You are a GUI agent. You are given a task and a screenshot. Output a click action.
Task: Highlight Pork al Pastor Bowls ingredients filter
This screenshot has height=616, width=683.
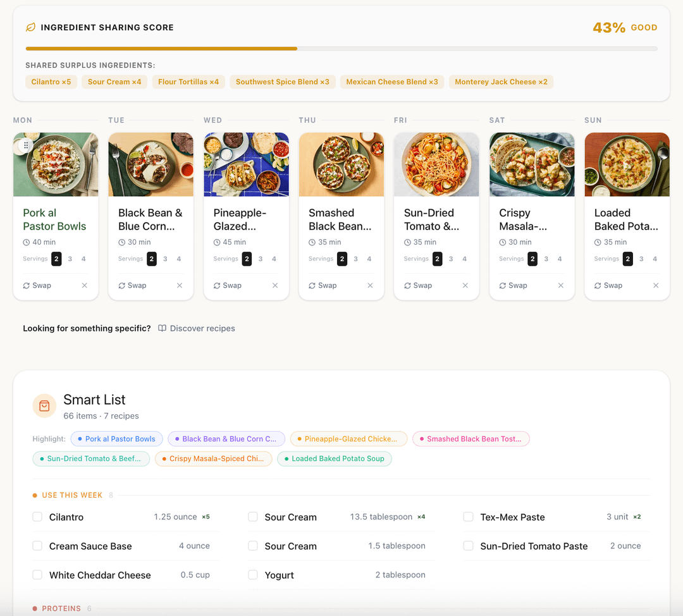(x=117, y=439)
